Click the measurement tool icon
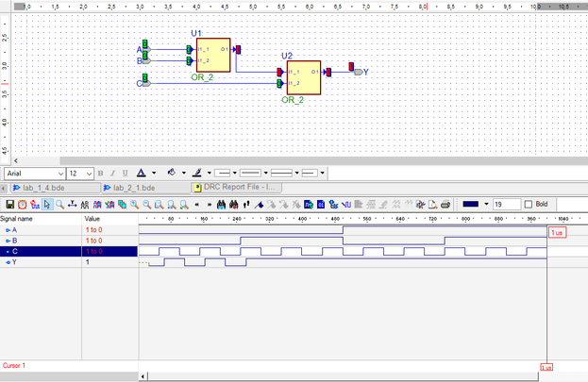 click(73, 204)
